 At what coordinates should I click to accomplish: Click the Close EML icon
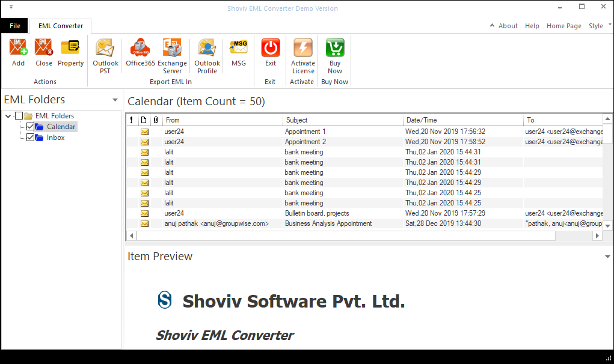[43, 47]
